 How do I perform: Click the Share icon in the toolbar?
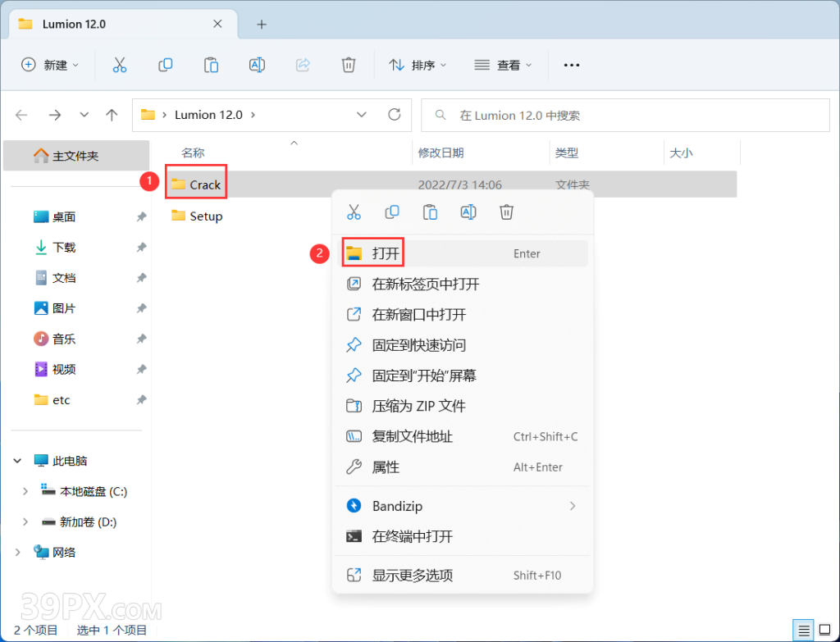point(303,65)
